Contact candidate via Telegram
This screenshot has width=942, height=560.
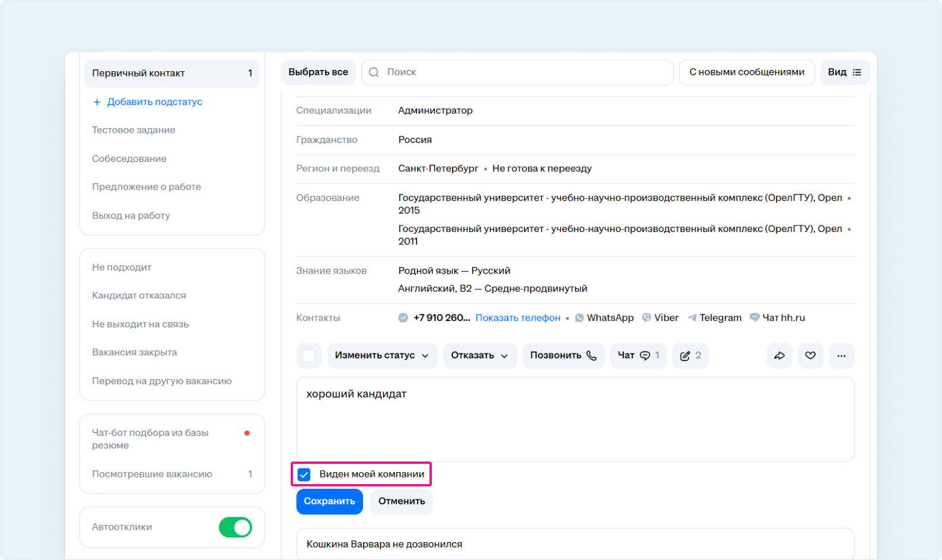[714, 318]
